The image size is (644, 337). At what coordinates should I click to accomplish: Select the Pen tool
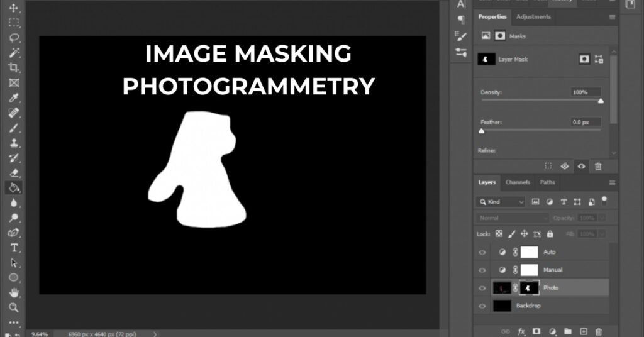tap(14, 233)
